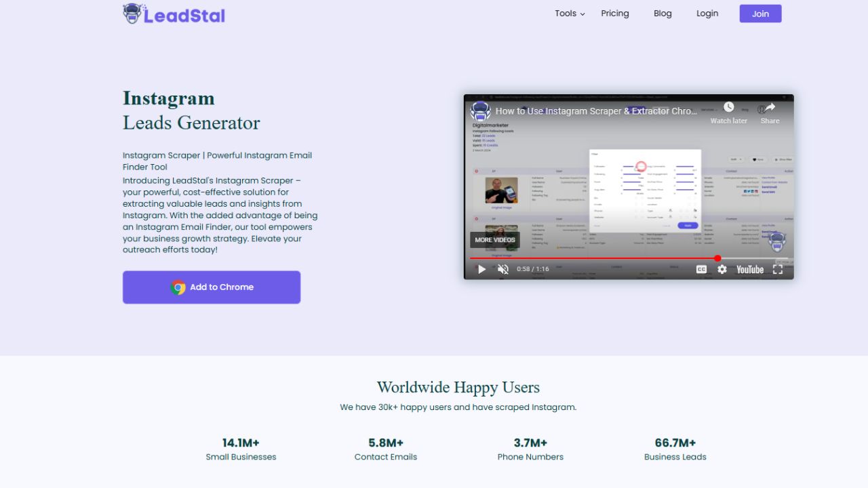
Task: Enter fullscreen mode on video
Action: click(778, 269)
